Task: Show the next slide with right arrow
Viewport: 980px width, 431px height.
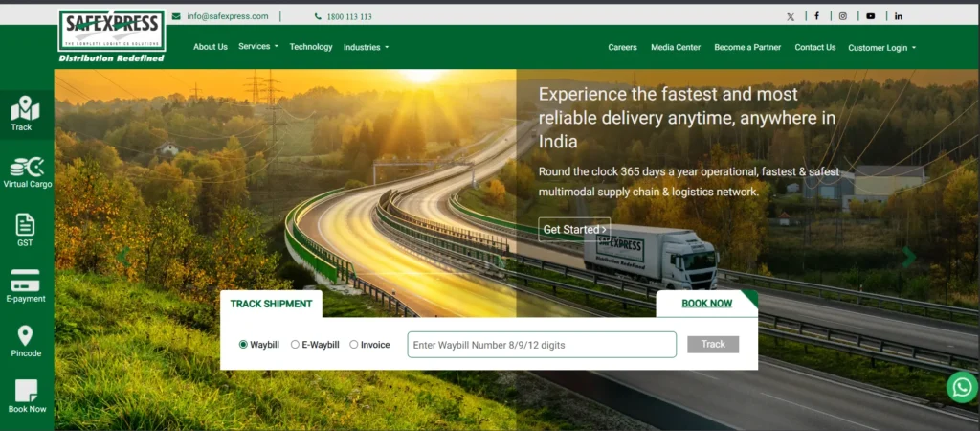Action: (x=909, y=257)
